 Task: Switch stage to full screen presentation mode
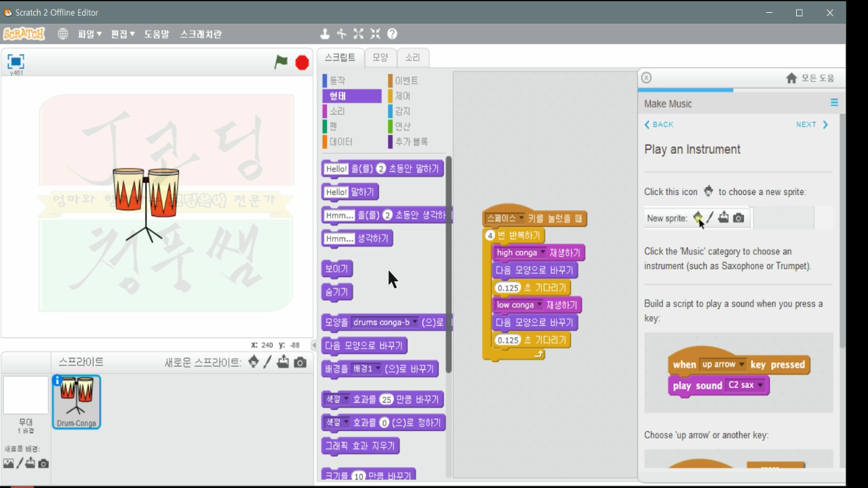(16, 62)
